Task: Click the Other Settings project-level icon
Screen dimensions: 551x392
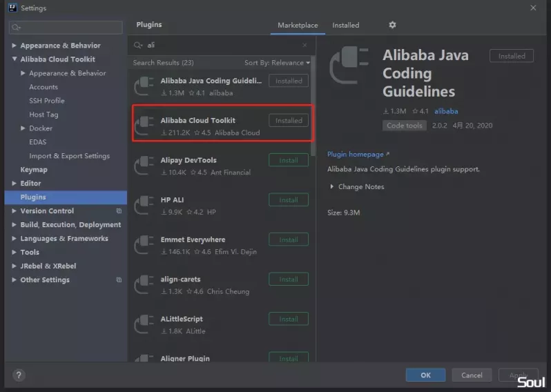Action: coord(119,280)
